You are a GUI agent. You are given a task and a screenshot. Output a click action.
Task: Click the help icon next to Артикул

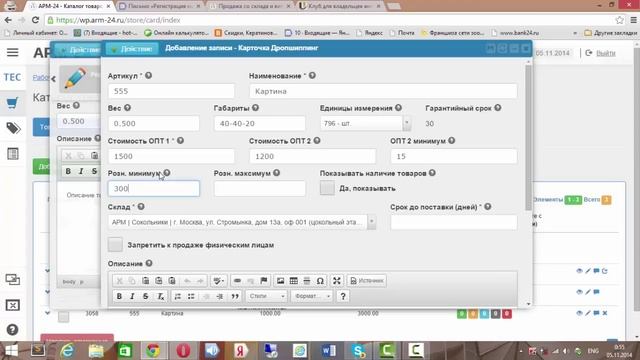click(x=149, y=76)
